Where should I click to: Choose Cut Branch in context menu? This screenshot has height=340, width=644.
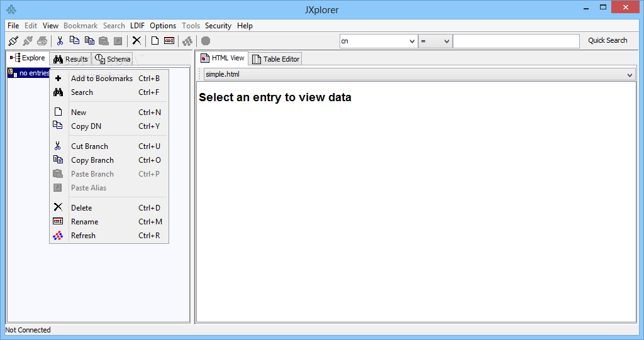(x=109, y=146)
